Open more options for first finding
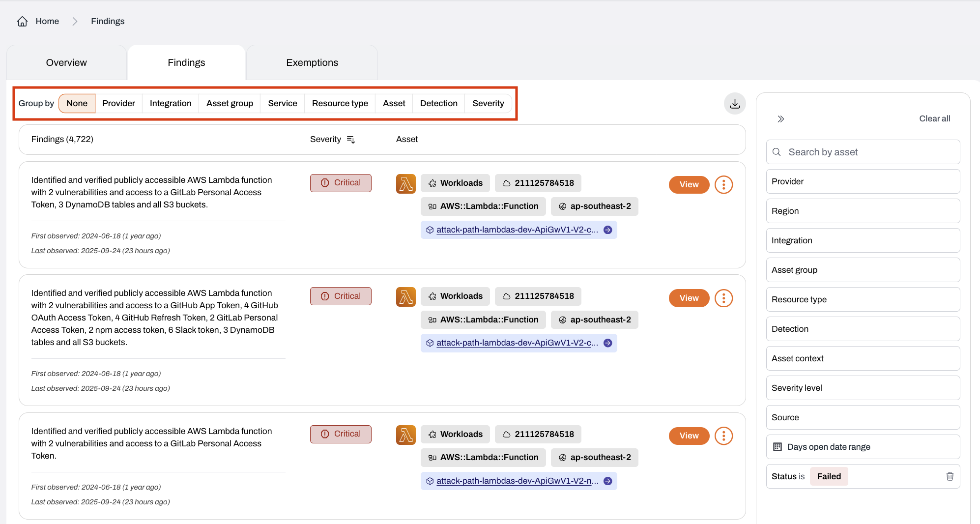Viewport: 980px width, 524px height. pos(723,185)
